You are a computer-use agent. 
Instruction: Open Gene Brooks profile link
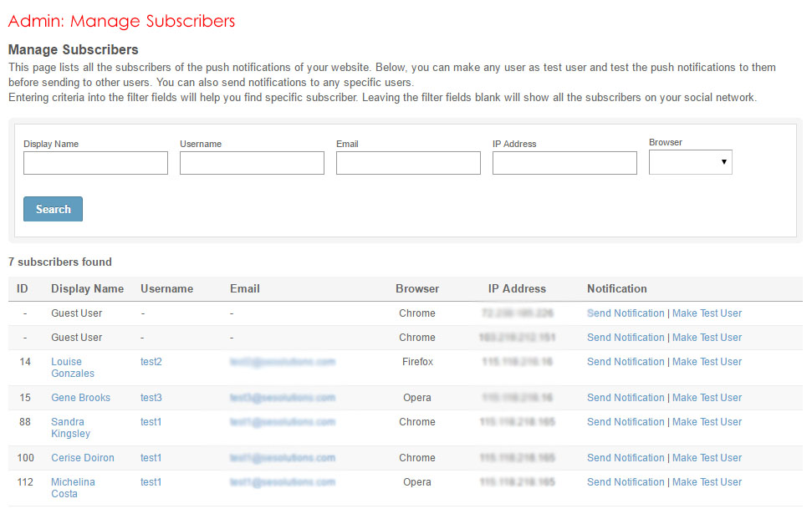[80, 398]
